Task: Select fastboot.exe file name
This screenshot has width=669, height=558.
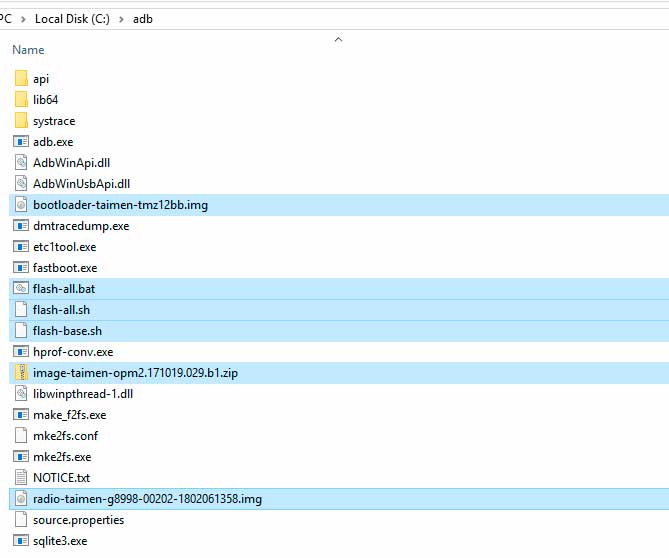Action: pyautogui.click(x=65, y=267)
